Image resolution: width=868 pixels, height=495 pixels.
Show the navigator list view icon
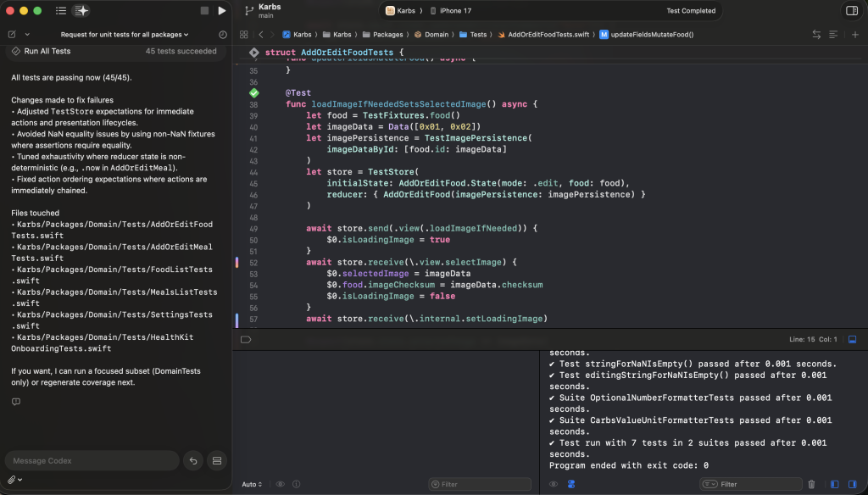point(61,11)
